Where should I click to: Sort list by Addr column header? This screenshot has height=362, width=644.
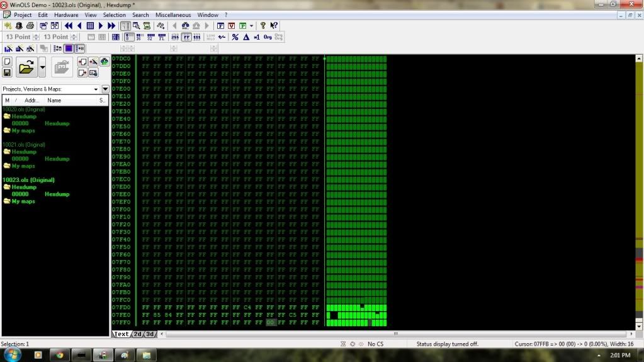pos(31,100)
